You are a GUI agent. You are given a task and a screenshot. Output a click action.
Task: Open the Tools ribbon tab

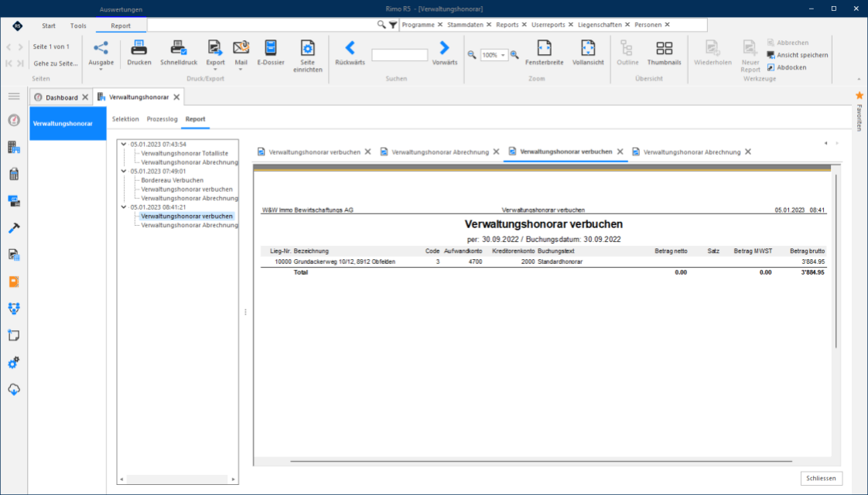[78, 26]
